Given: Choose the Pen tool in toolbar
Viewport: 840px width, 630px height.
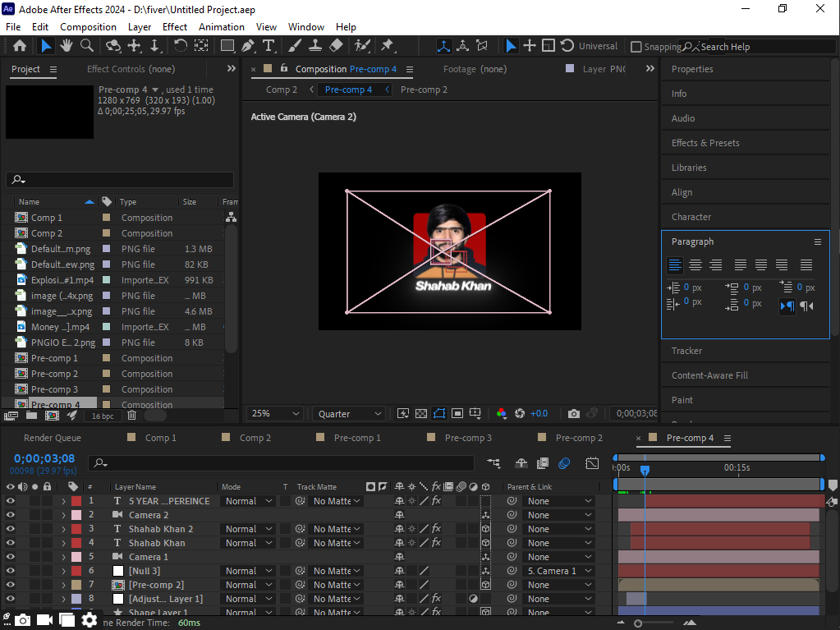Looking at the screenshot, I should coord(247,46).
